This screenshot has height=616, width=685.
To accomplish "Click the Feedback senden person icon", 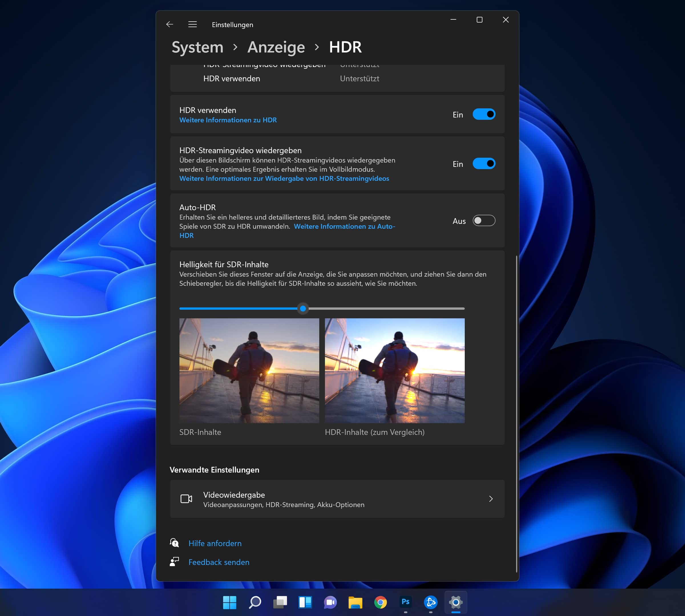I will (174, 562).
